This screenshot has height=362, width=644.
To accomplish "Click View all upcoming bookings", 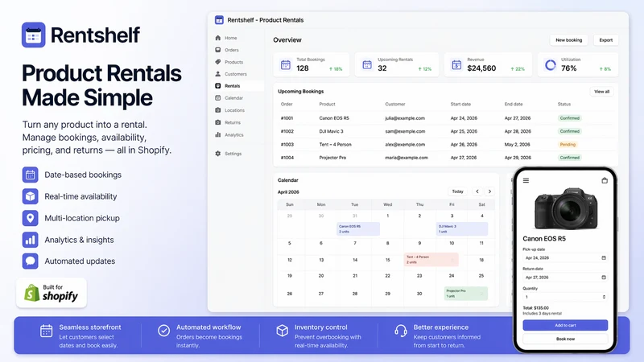I will tap(601, 92).
